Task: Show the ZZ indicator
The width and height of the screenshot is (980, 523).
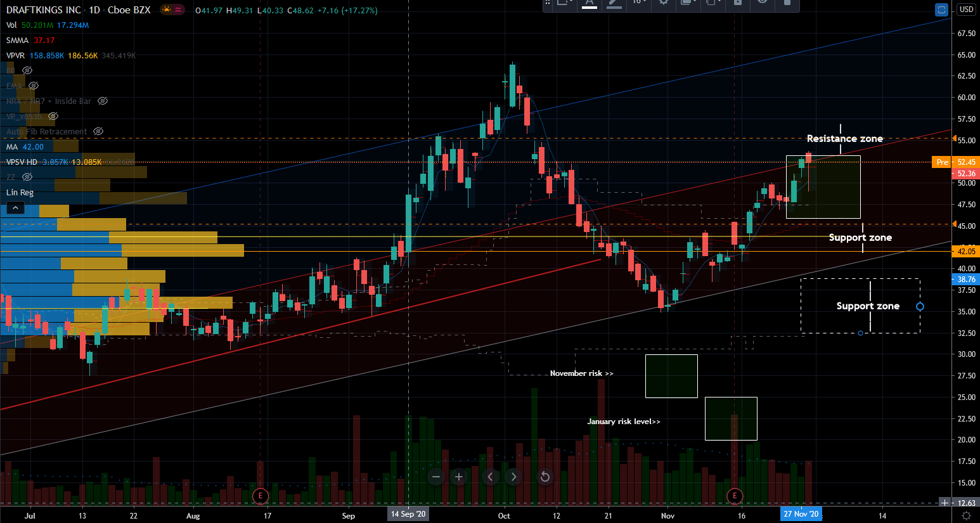Action: 27,177
